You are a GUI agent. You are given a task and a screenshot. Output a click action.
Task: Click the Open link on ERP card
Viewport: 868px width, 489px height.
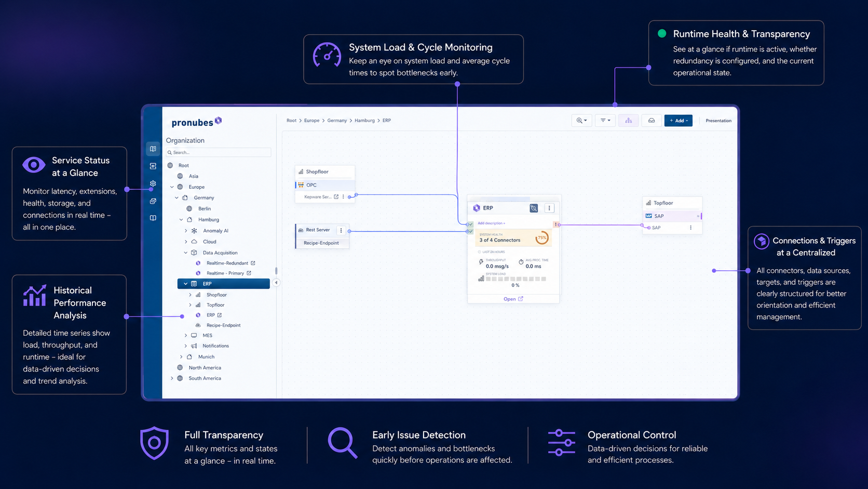513,299
